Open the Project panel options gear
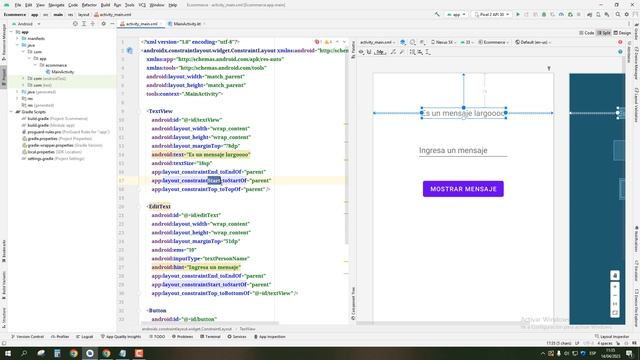 (x=103, y=24)
